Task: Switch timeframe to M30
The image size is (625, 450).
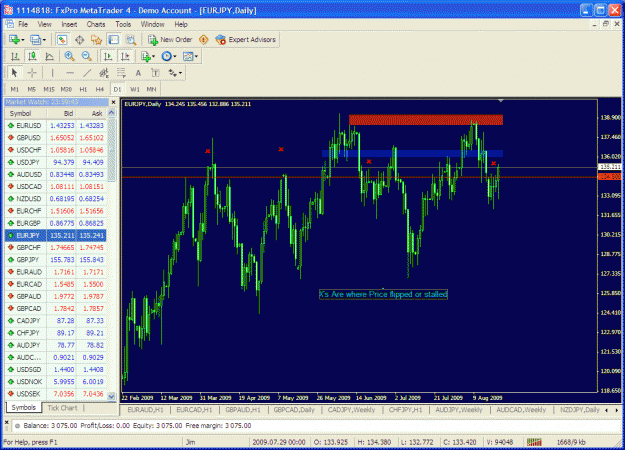Action: pyautogui.click(x=66, y=89)
